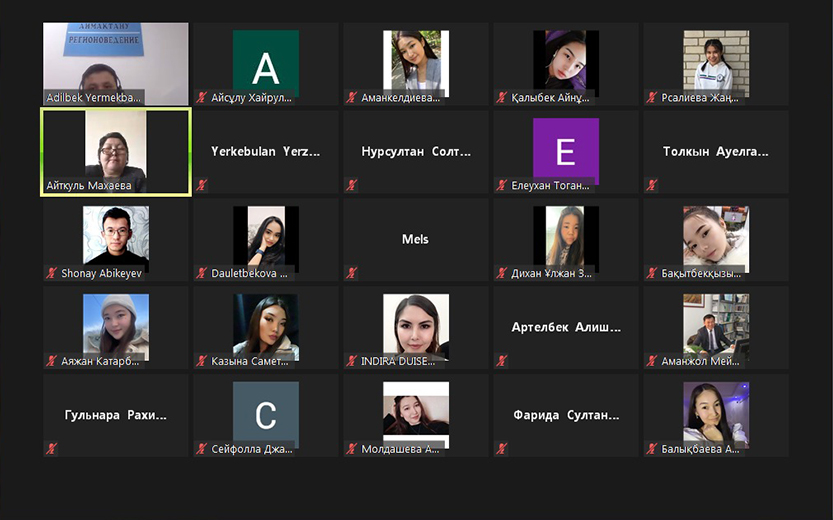Click the green letter A avatar
The width and height of the screenshot is (833, 520).
click(x=266, y=63)
